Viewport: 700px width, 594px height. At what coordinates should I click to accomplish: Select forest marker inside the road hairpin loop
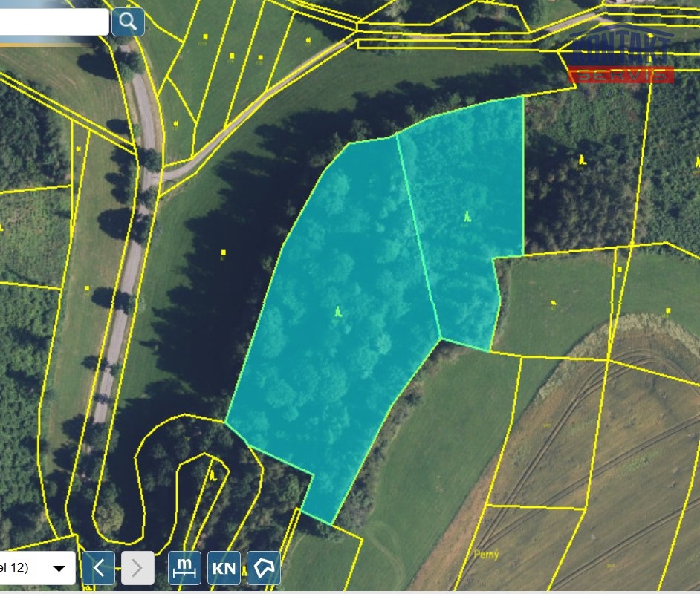213,475
